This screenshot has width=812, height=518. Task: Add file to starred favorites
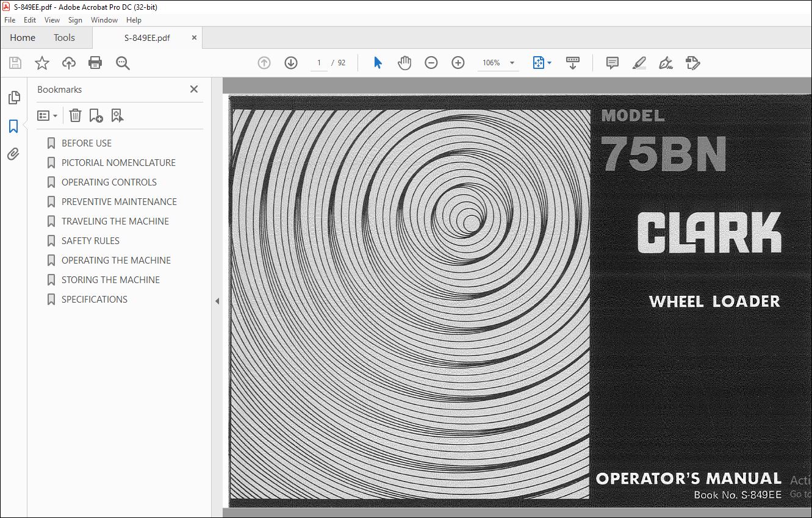(x=41, y=63)
